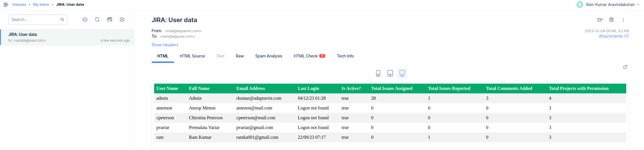Image resolution: width=644 pixels, height=150 pixels.
Task: Click the amenon@mail.com email cell
Action: (254, 108)
